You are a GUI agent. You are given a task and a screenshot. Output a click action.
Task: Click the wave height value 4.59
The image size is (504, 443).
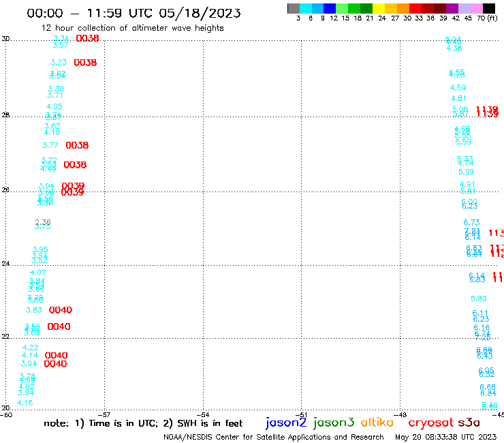[x=458, y=88]
